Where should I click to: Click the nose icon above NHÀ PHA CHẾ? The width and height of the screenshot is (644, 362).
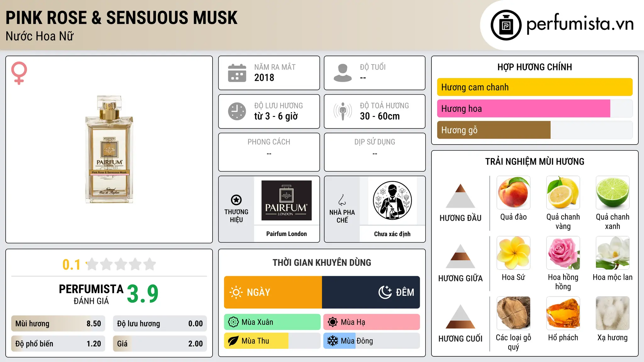pos(342,200)
